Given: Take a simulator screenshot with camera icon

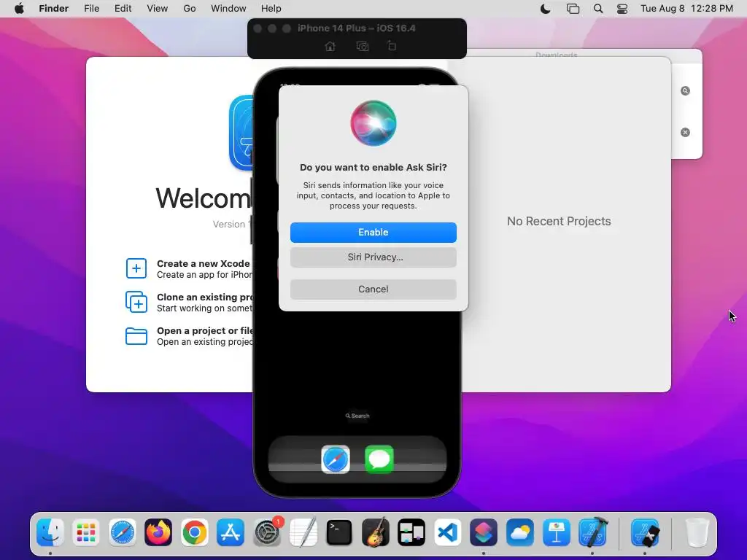Looking at the screenshot, I should [363, 46].
